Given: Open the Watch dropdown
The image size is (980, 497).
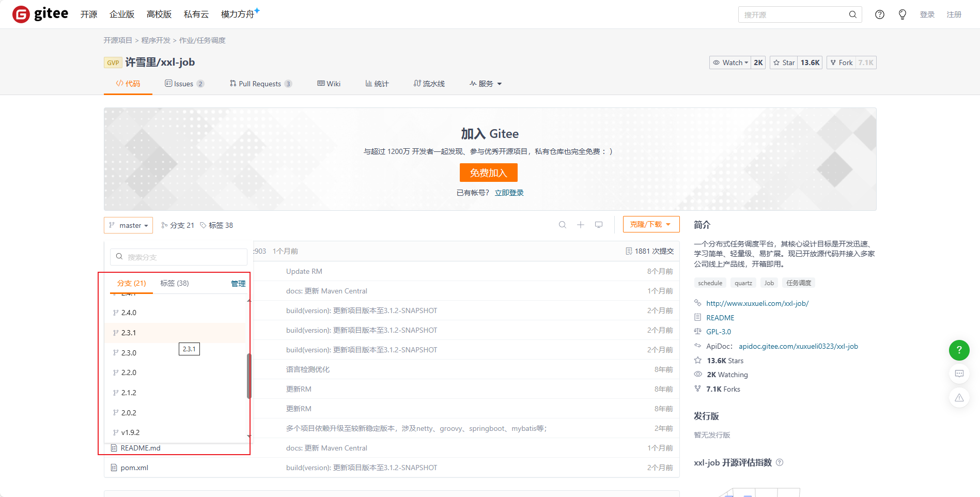Looking at the screenshot, I should (730, 63).
